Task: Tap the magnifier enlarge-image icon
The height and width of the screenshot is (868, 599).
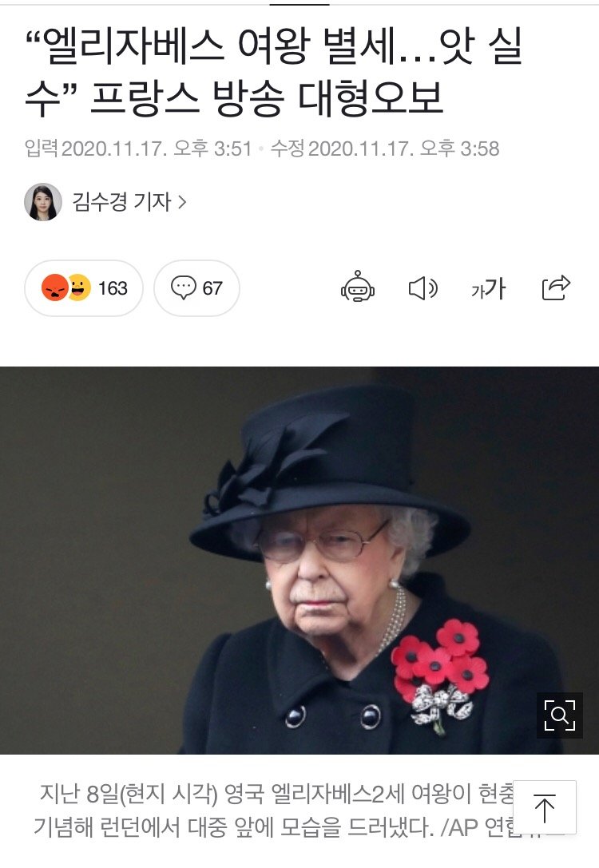Action: (x=560, y=715)
